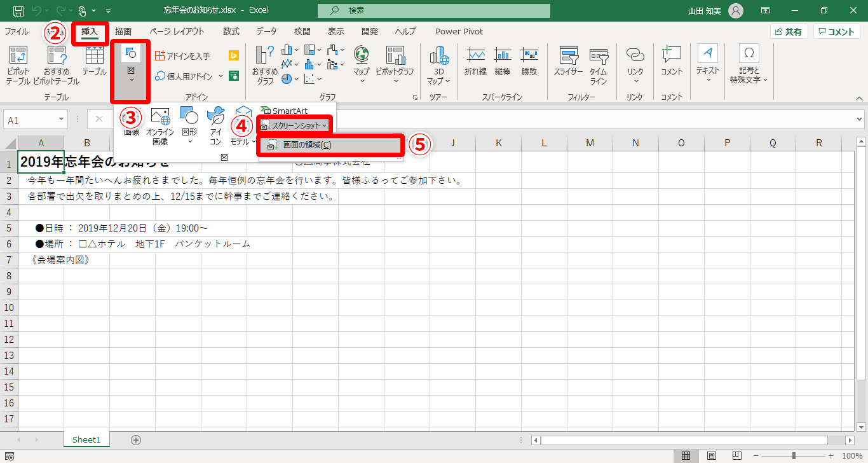
Task: Open ribbon display options in title bar
Action: [766, 11]
